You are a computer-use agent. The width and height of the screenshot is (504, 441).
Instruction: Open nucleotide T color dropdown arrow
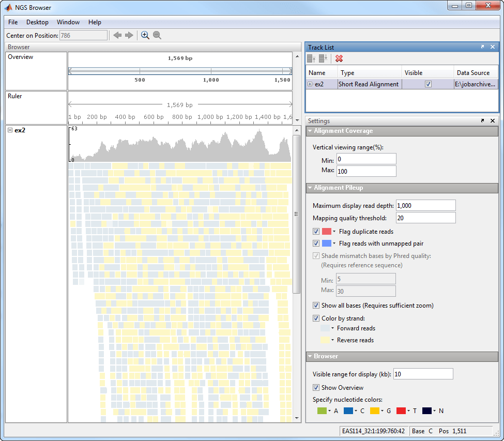tap(408, 411)
